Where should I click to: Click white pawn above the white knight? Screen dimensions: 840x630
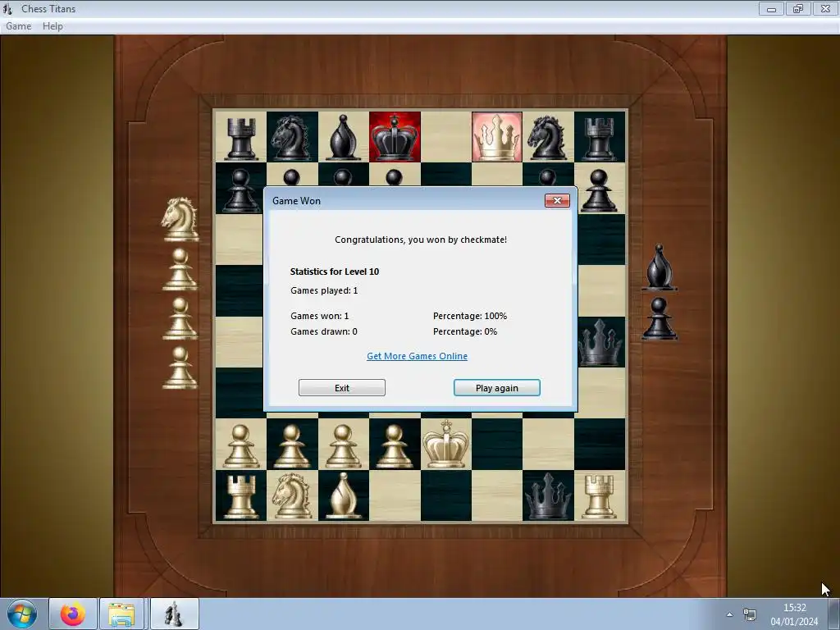tap(291, 445)
